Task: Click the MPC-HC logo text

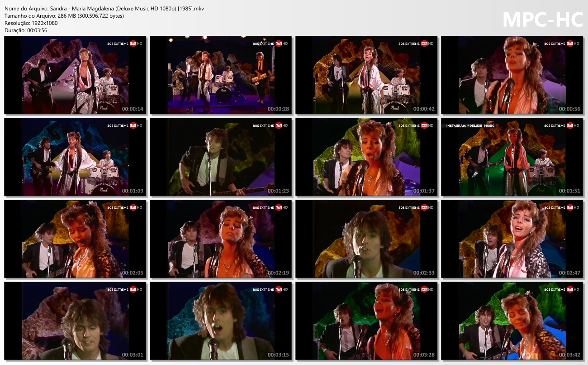Action: click(543, 19)
